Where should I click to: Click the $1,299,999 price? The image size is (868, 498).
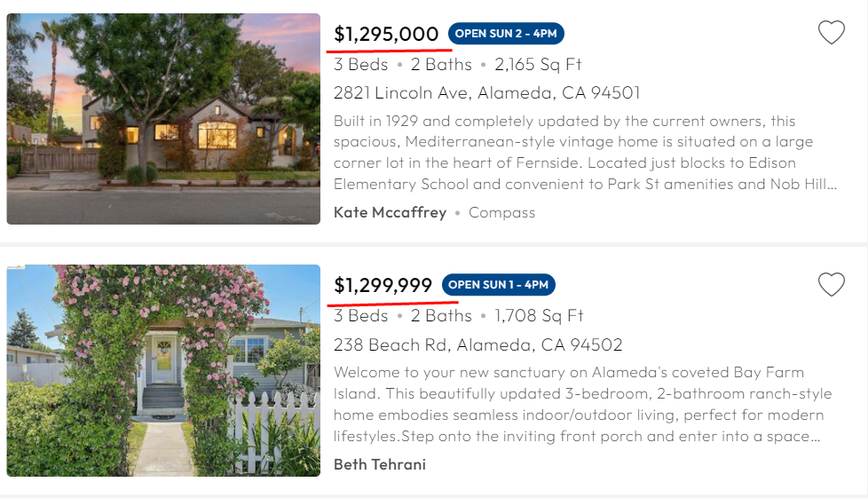click(x=383, y=285)
